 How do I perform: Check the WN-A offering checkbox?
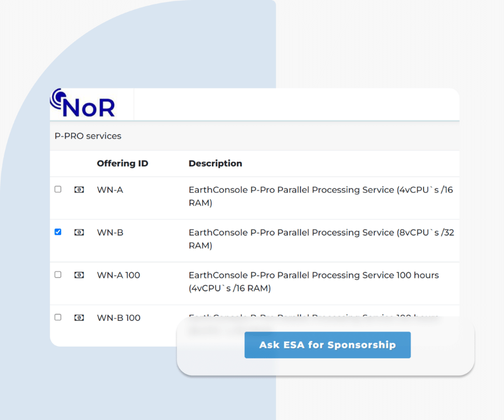58,189
